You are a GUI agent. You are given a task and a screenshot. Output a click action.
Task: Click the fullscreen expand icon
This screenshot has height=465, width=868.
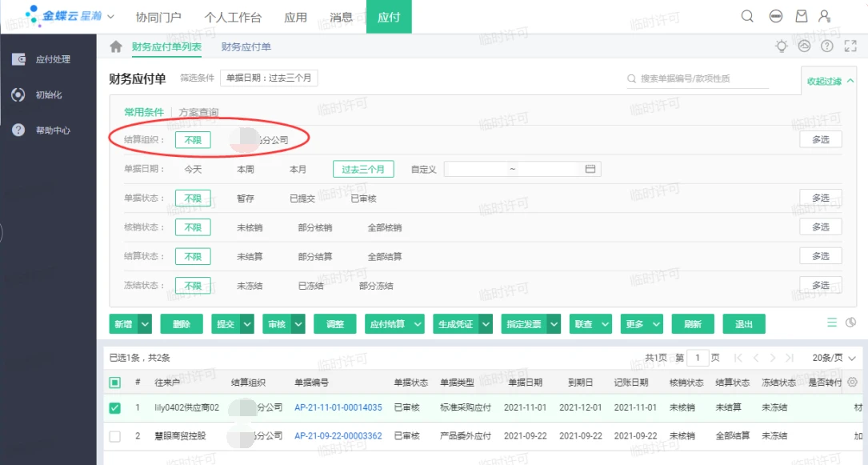tap(850, 46)
